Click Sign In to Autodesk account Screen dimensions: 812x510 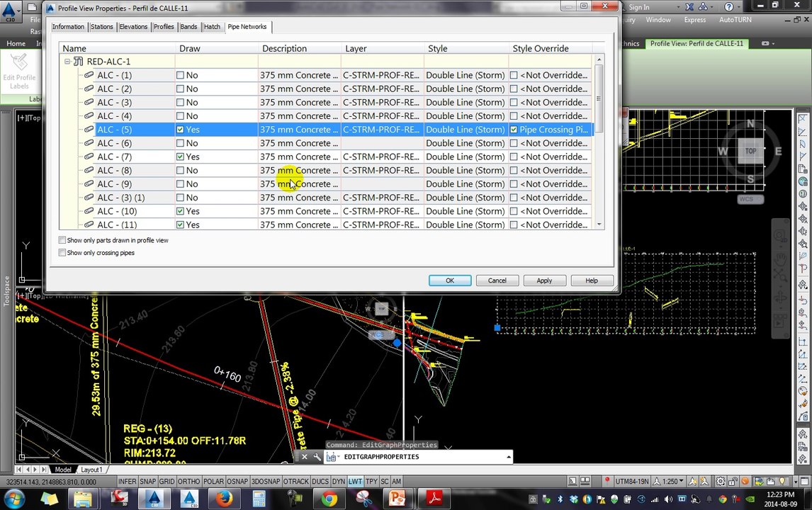click(639, 7)
